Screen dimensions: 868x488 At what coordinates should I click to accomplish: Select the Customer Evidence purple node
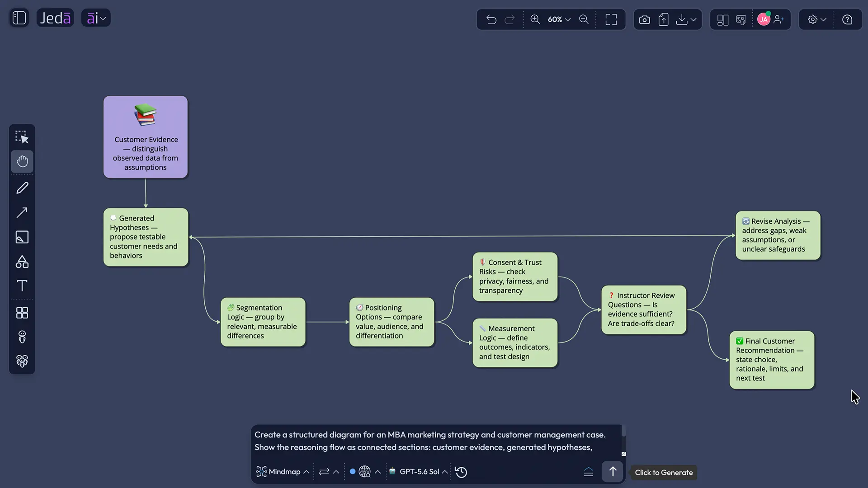(x=146, y=137)
